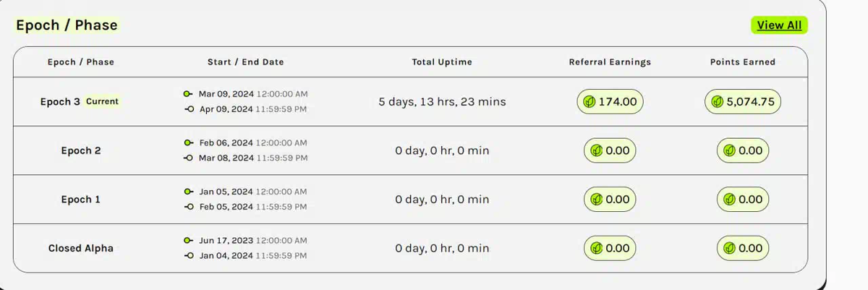Image resolution: width=868 pixels, height=290 pixels.
Task: Click the Current tag next to Epoch 3
Action: click(x=102, y=102)
